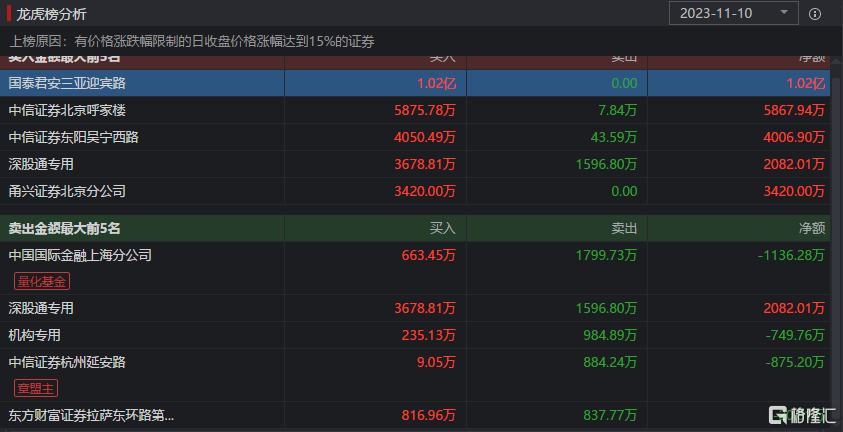
Task: Click the 净额 value 1.02亿 for 国泰君安
Action: point(805,83)
